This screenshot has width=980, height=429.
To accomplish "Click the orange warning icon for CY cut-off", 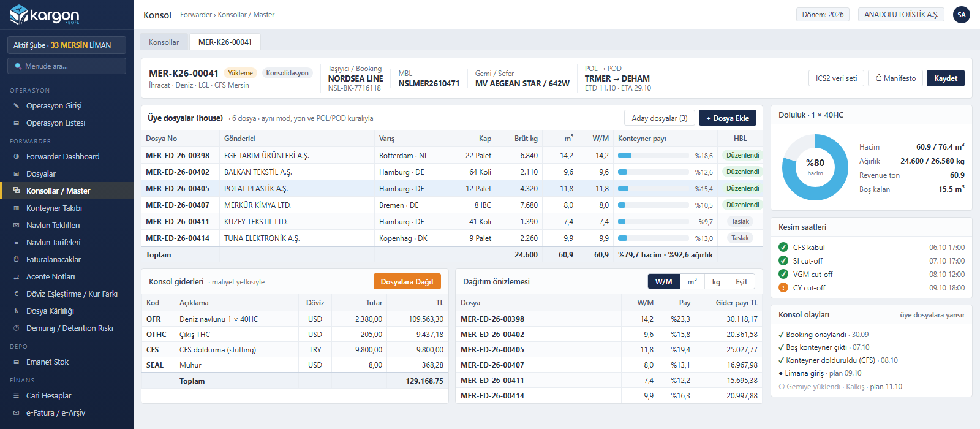I will click(783, 287).
